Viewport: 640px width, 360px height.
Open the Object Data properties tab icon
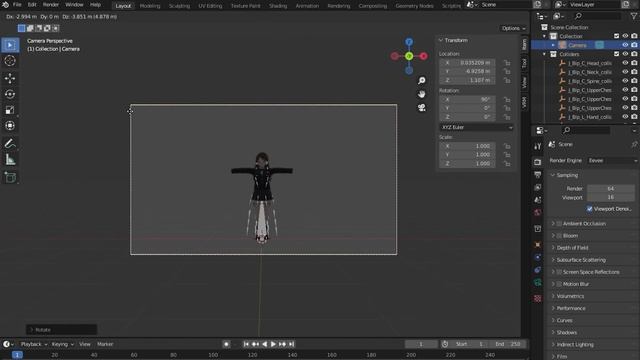pyautogui.click(x=538, y=282)
